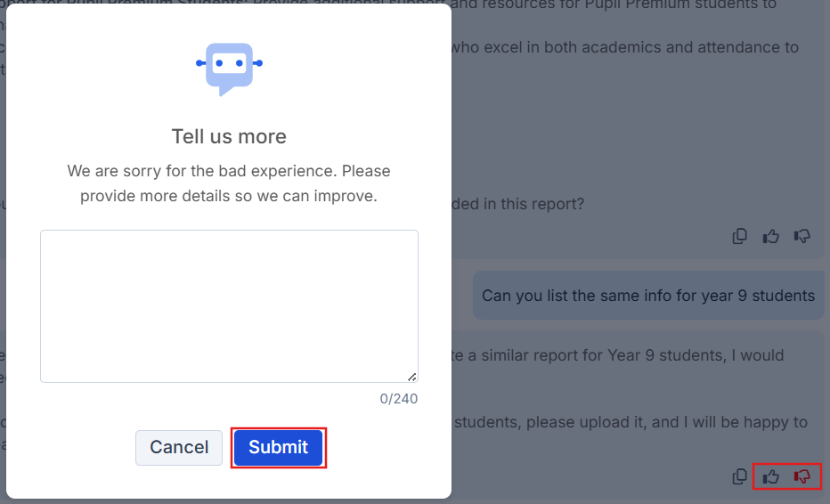This screenshot has height=504, width=830.
Task: Copy the Year 9 report response
Action: click(x=739, y=476)
